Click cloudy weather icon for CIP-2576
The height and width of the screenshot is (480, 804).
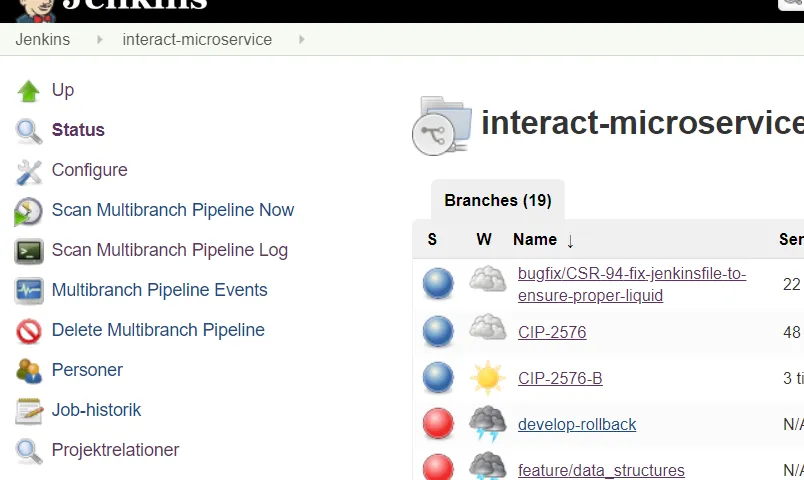click(488, 327)
